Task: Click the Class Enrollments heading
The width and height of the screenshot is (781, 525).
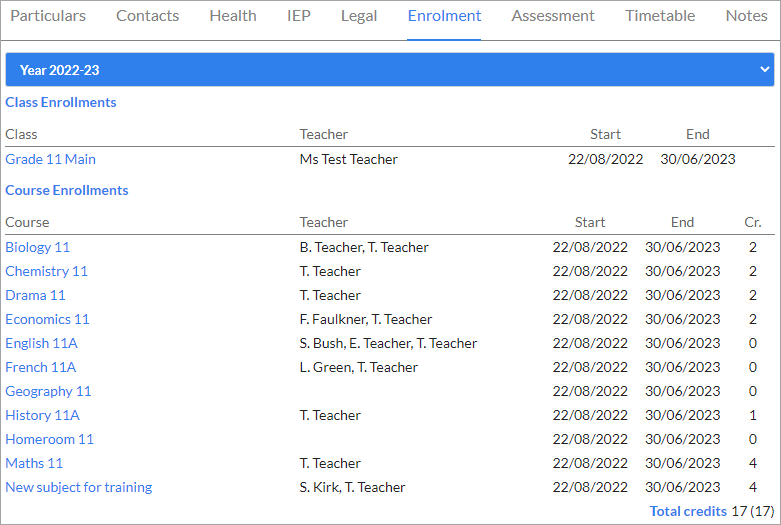Action: 61,102
